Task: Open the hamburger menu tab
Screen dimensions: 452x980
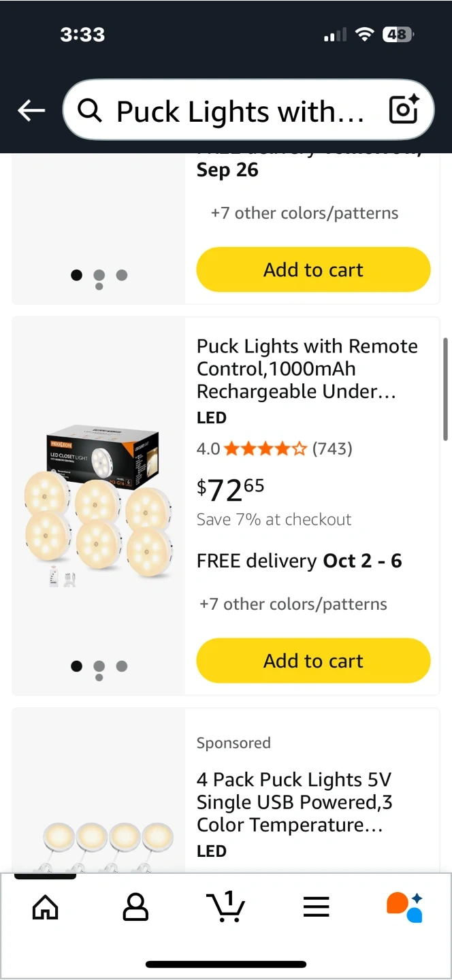Action: (316, 906)
